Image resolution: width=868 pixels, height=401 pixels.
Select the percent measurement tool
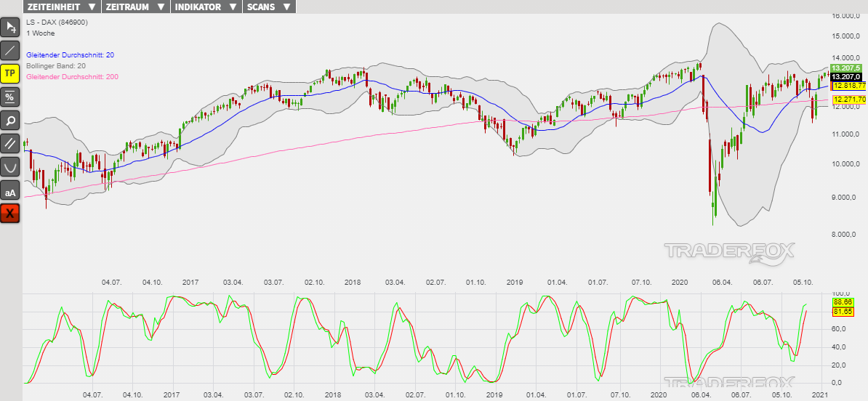[x=10, y=97]
